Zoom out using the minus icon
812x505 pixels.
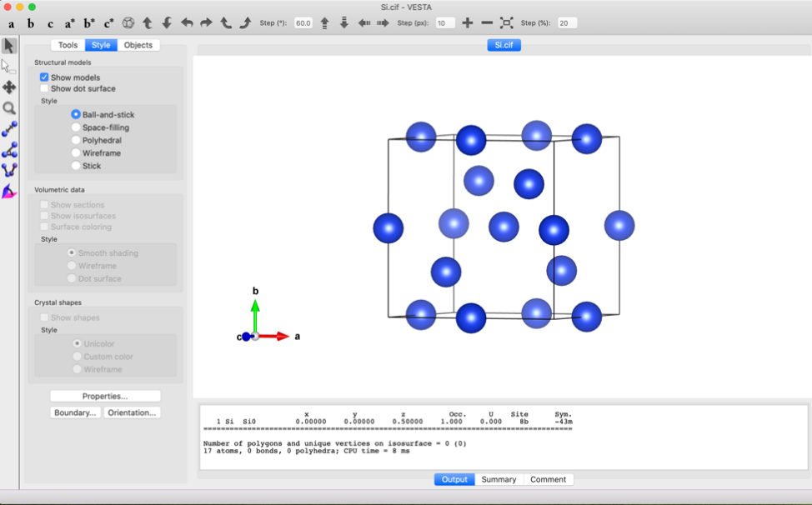tap(487, 22)
